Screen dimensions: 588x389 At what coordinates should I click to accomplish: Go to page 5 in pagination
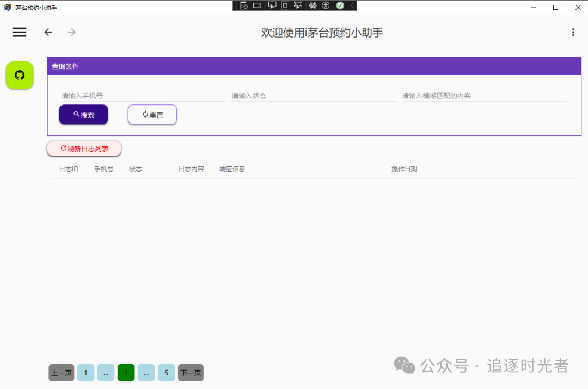pos(166,373)
